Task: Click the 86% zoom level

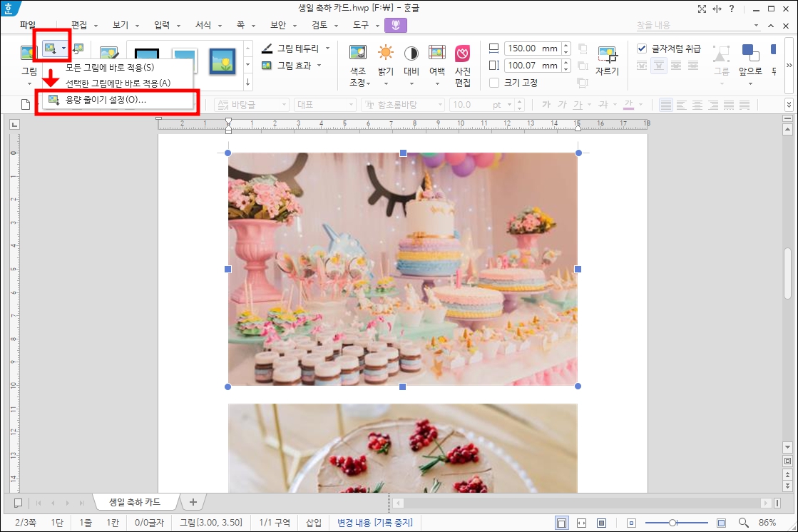Action: (767, 522)
